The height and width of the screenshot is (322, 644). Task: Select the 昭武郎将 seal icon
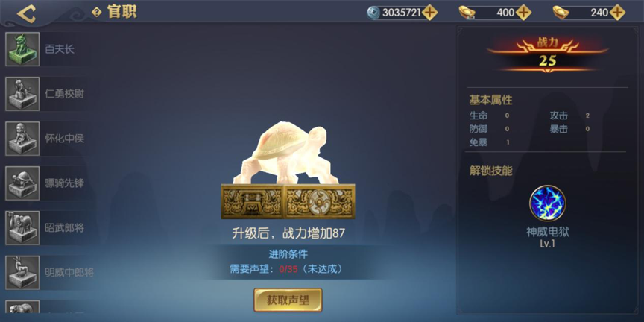tap(22, 228)
